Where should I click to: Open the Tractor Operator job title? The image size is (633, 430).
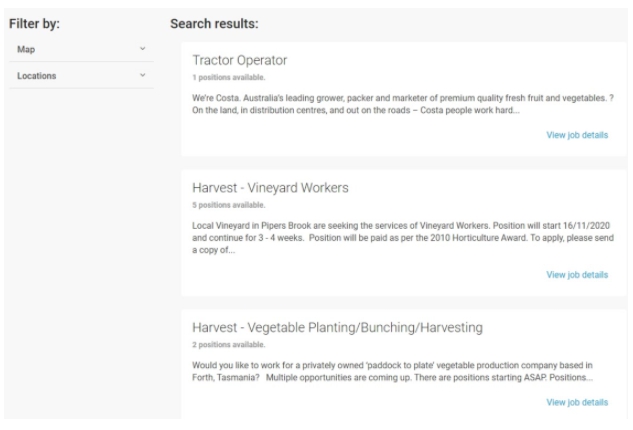coord(239,60)
